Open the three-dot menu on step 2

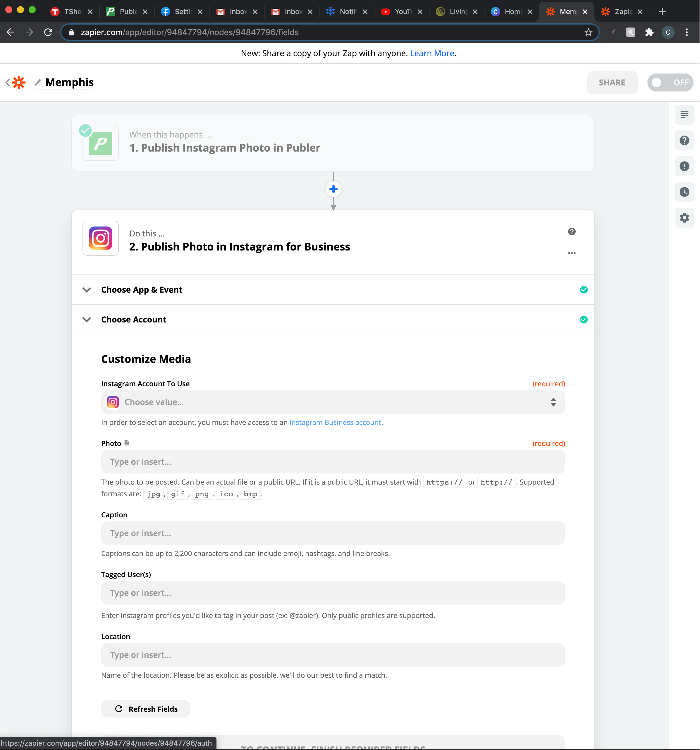tap(572, 253)
